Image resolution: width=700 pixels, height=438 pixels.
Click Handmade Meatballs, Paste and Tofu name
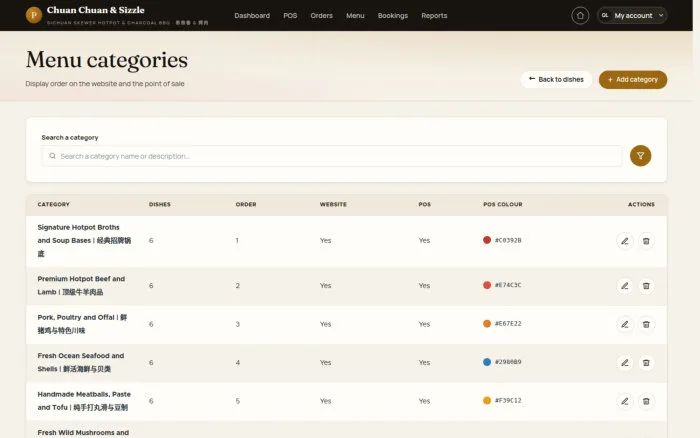[84, 400]
